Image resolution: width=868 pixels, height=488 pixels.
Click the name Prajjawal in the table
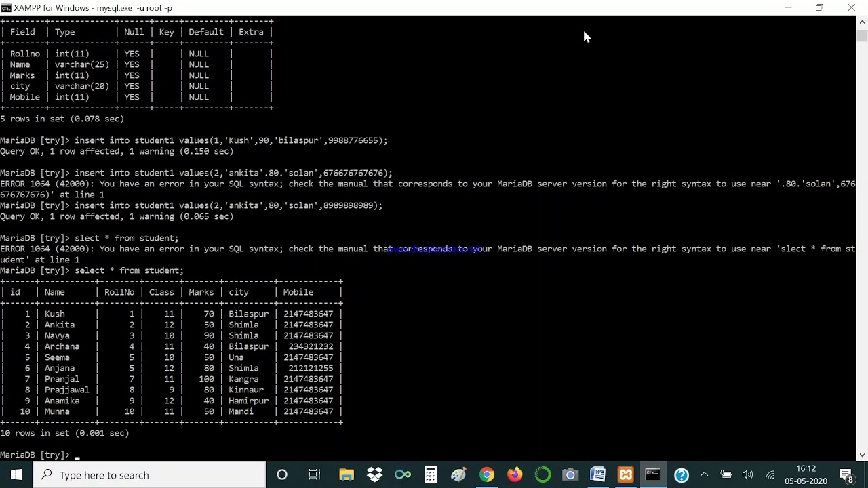66,390
